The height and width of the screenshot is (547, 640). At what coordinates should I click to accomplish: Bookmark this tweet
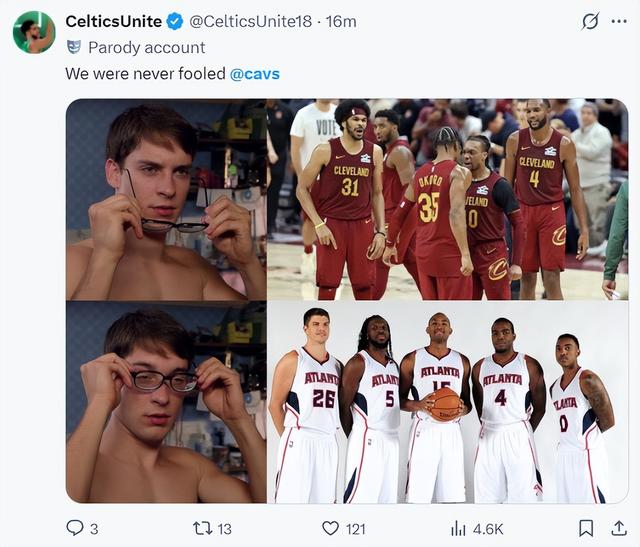586,528
